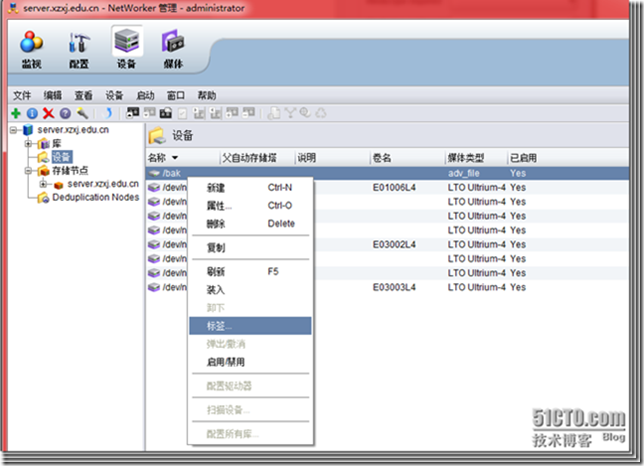This screenshot has height=466, width=644.
Task: Open the 帮助 menu
Action: [x=207, y=96]
